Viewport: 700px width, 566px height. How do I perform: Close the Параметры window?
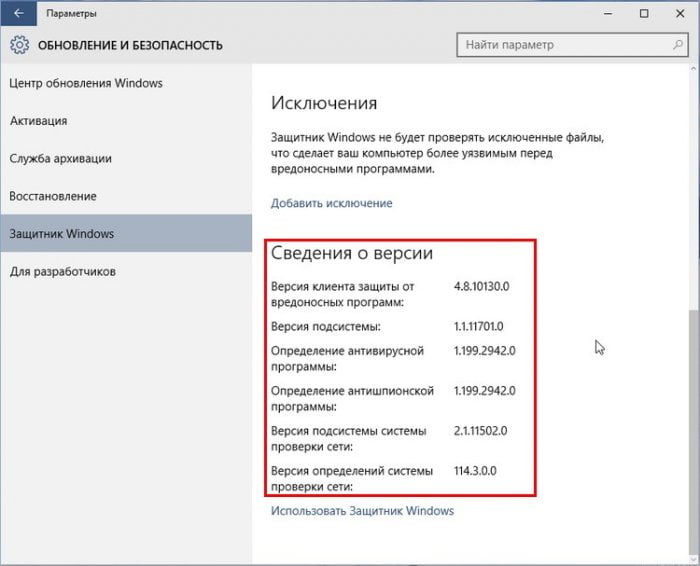click(x=678, y=15)
